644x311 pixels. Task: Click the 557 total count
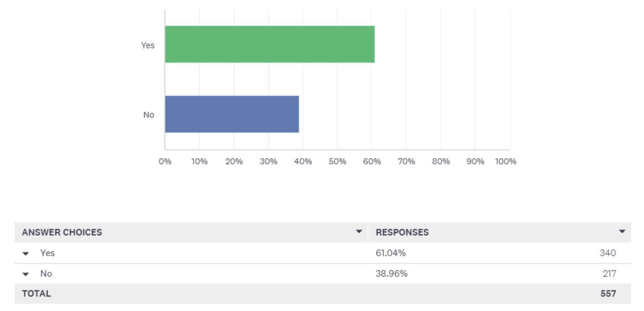point(608,293)
